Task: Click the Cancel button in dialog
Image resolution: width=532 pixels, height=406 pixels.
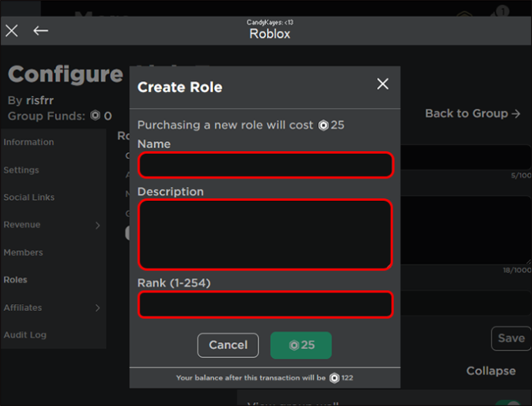Action: tap(228, 345)
